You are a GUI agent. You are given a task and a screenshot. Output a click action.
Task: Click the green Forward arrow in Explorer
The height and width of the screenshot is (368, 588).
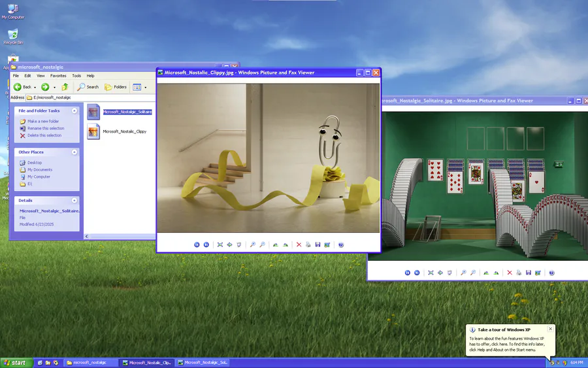point(45,87)
